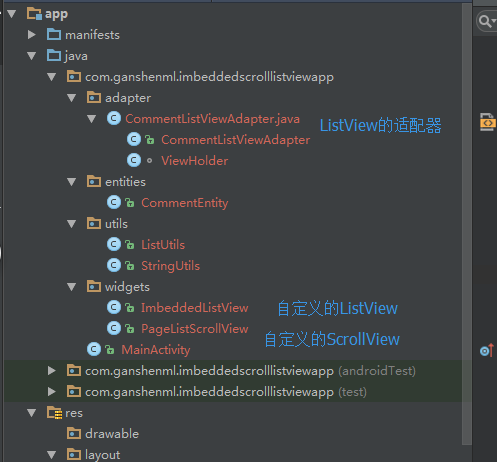Click the ImbeddedListView class icon
Image resolution: width=497 pixels, height=462 pixels.
pos(114,308)
